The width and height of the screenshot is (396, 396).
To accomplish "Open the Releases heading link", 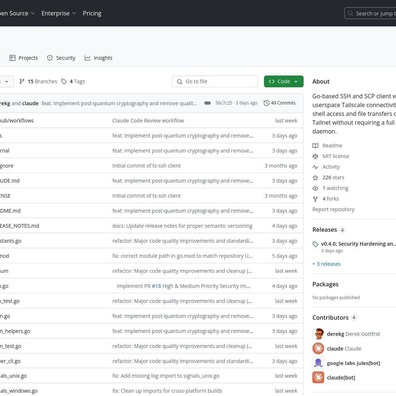I will [x=325, y=230].
